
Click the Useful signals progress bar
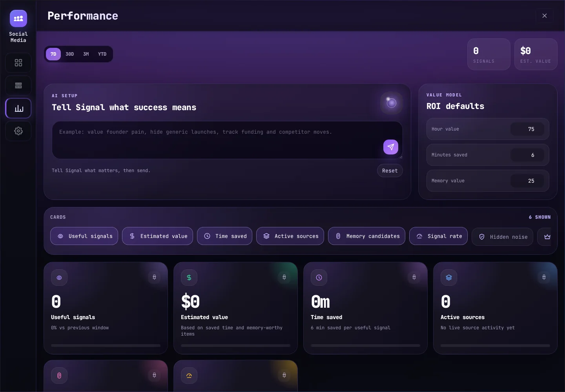[x=106, y=345]
